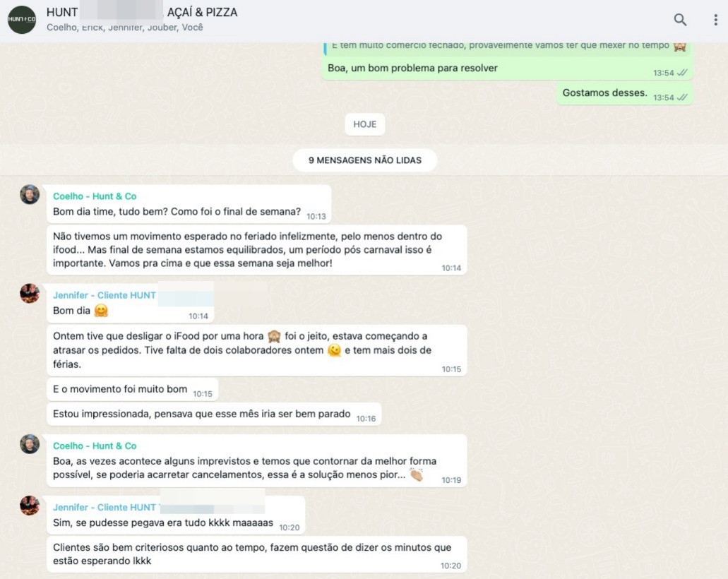Click sender name Coelho - Hunt & Co at 10:13
This screenshot has height=579, width=728.
click(x=95, y=196)
